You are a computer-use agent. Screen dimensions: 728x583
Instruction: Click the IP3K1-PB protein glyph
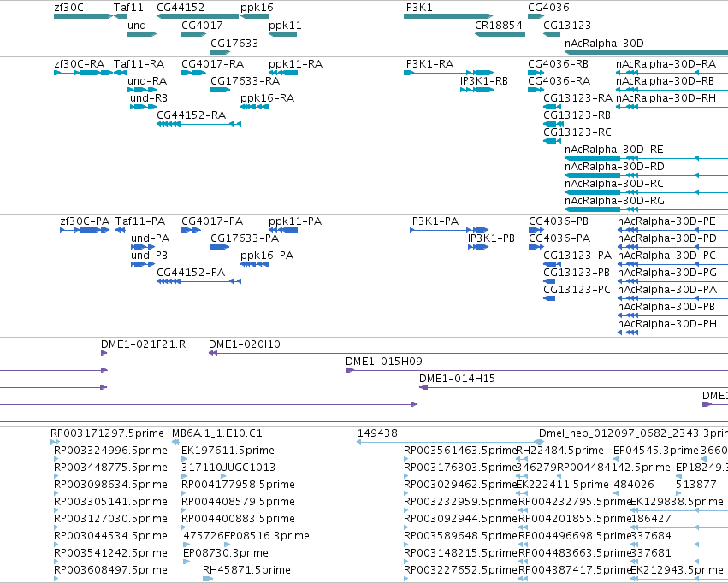pyautogui.click(x=478, y=247)
